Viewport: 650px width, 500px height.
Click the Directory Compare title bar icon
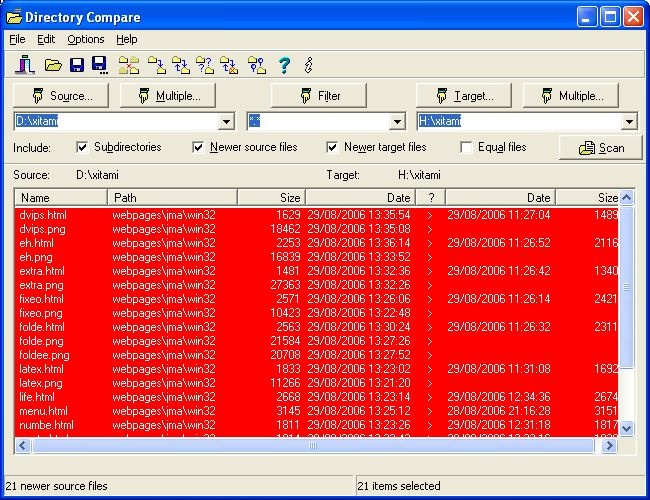tap(14, 17)
